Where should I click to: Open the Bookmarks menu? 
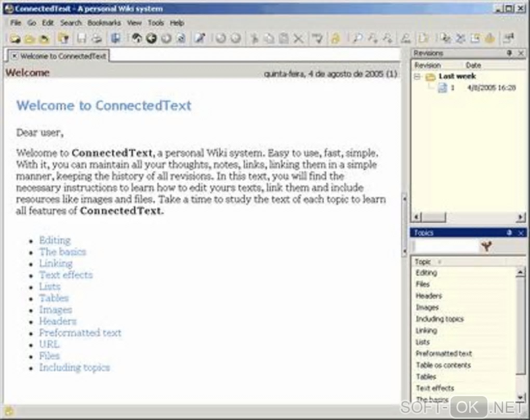click(x=104, y=23)
